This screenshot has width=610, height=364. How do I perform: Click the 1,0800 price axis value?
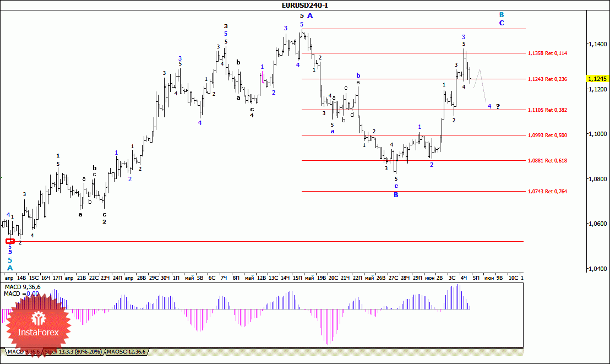[x=597, y=179]
